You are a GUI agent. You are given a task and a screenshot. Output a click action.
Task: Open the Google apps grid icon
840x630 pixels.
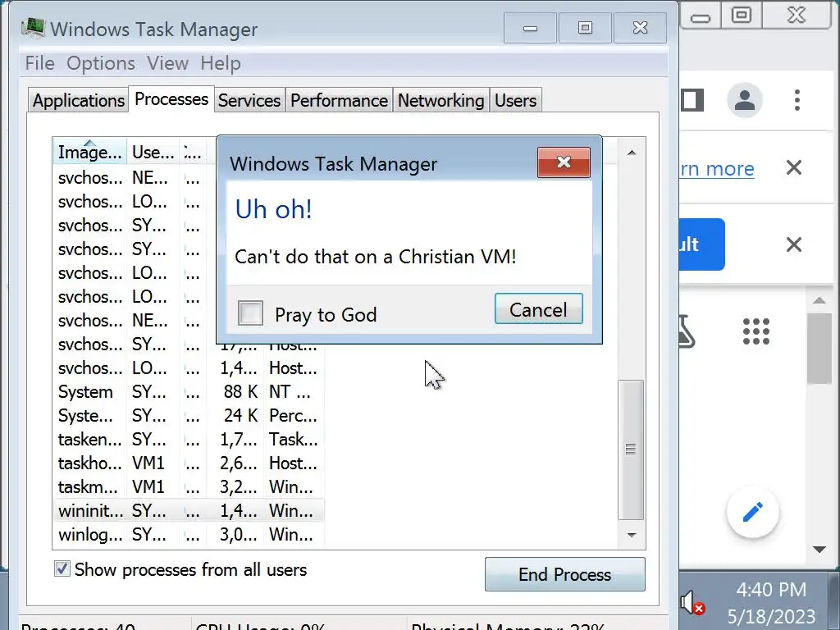756,331
